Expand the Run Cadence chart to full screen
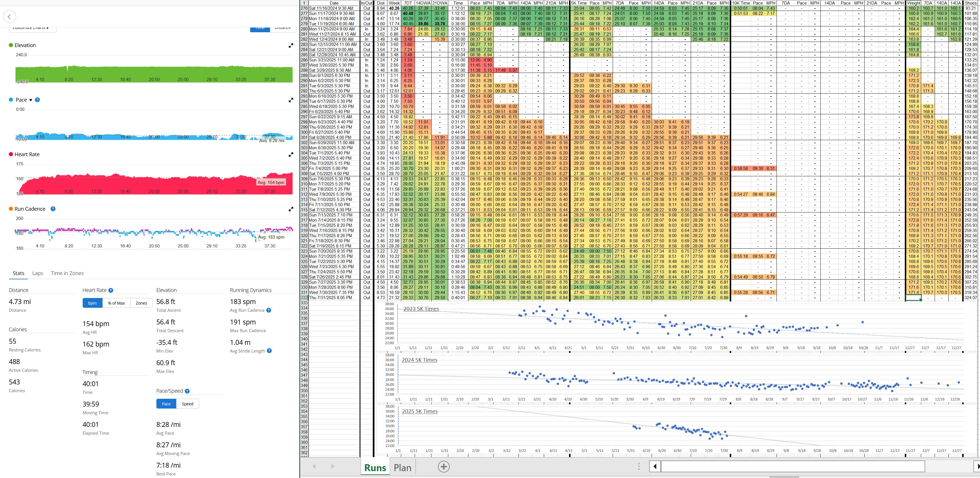Screen dimensions: 980x478 pyautogui.click(x=291, y=209)
